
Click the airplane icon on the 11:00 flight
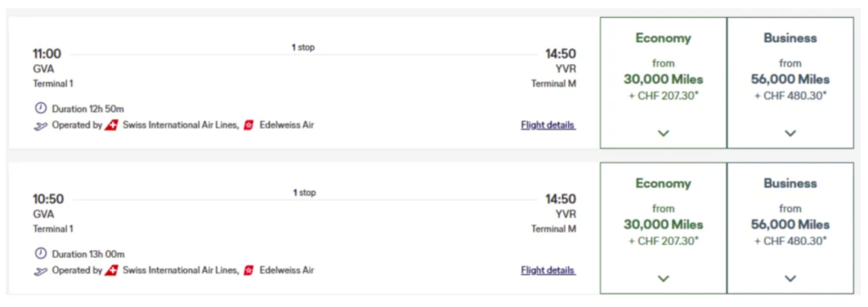(41, 126)
